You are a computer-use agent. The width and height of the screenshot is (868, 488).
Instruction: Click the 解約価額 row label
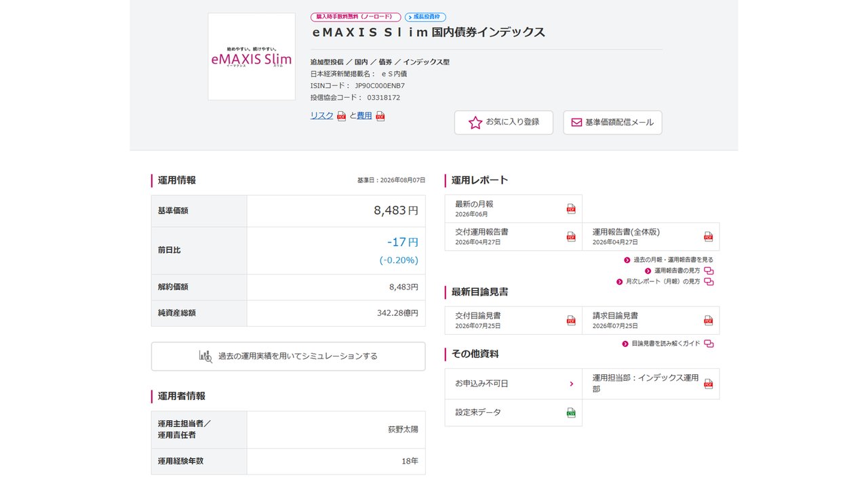[x=173, y=287]
